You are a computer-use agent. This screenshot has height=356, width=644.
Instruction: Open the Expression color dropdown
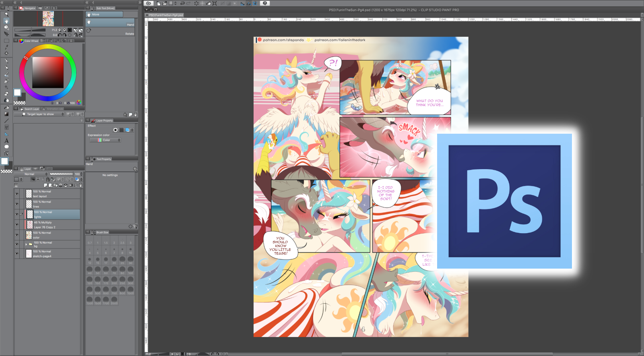tap(105, 140)
